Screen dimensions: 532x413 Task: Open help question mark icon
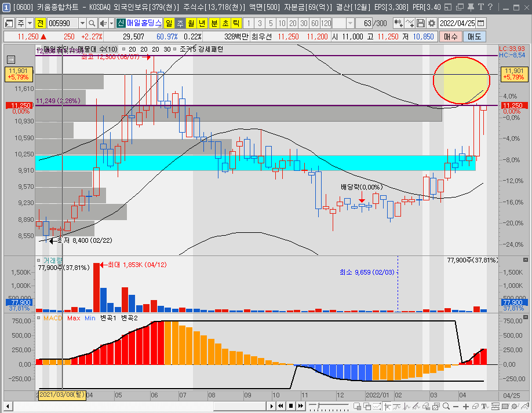click(x=490, y=7)
